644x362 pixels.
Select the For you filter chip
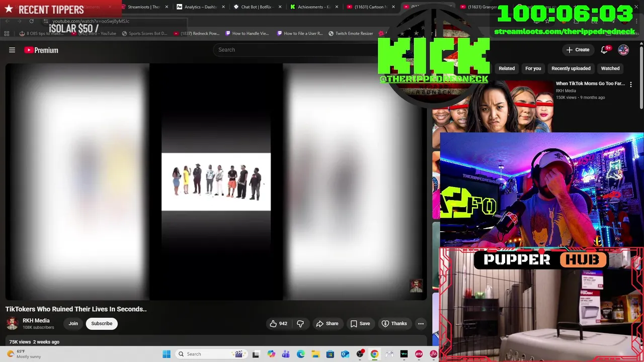[533, 68]
